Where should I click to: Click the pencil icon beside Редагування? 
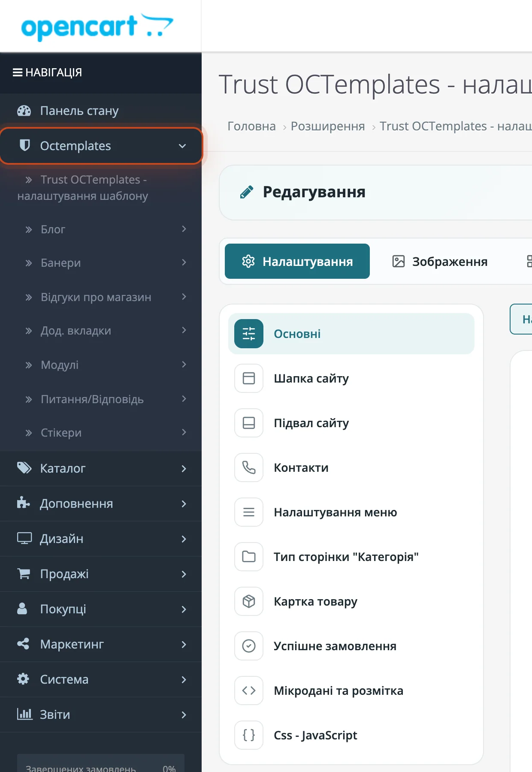pyautogui.click(x=246, y=192)
